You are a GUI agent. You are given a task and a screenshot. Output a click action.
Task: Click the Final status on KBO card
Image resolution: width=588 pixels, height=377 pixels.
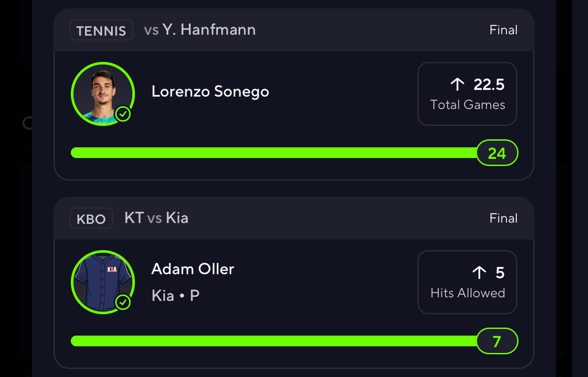coord(503,218)
